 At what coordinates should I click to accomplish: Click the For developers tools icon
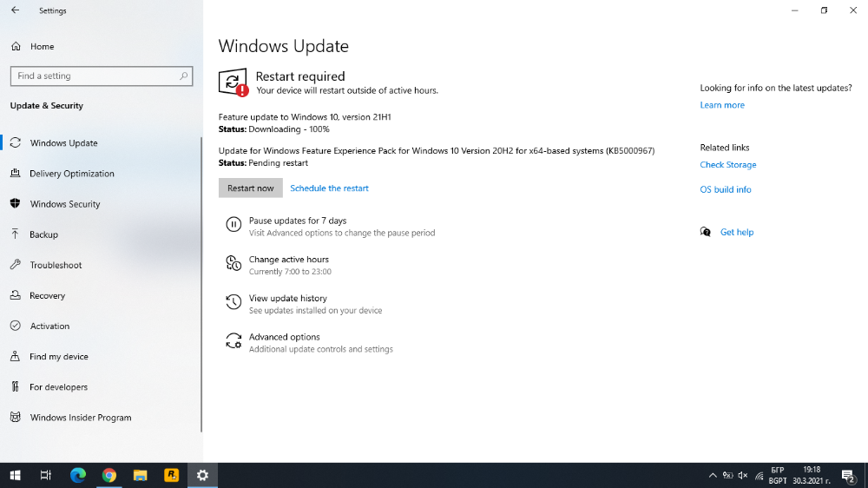coord(16,386)
